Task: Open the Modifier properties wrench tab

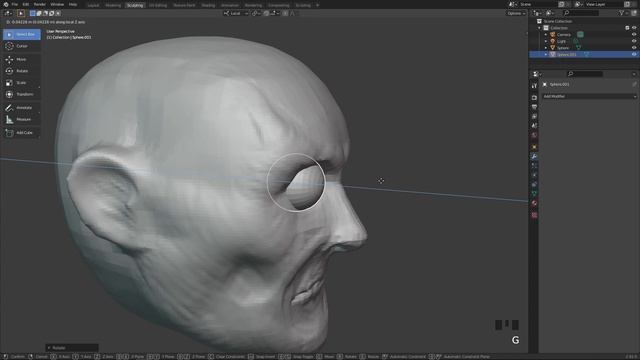Action: pos(534,156)
